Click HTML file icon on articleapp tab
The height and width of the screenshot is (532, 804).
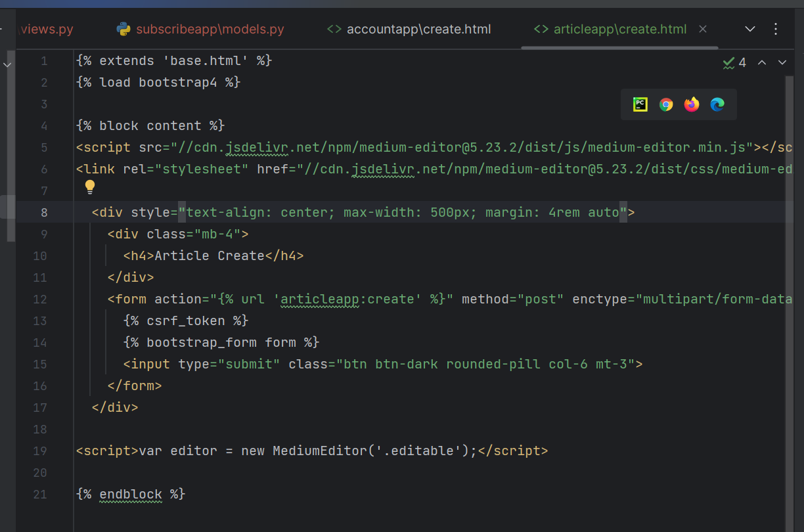coord(541,29)
